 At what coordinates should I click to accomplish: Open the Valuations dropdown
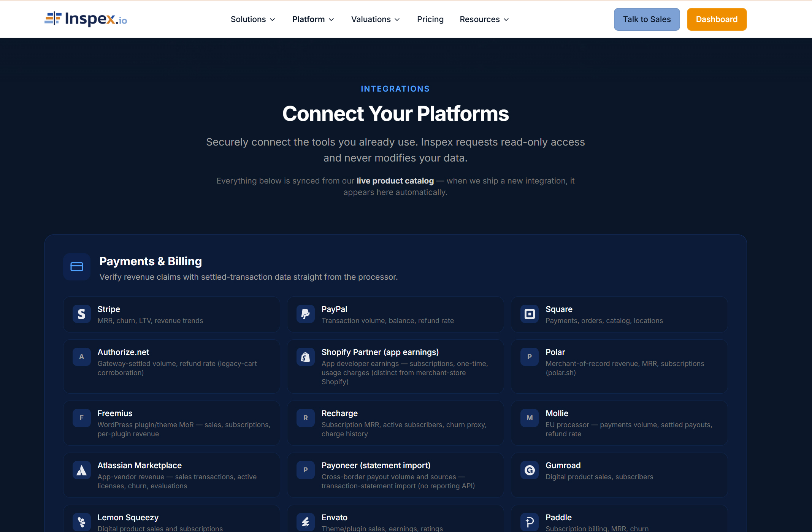click(x=375, y=19)
